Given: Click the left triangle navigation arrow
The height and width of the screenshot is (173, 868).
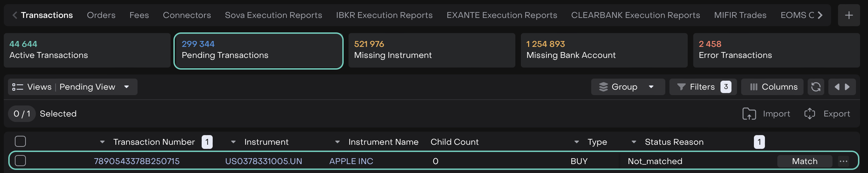Looking at the screenshot, I should pyautogui.click(x=837, y=87).
